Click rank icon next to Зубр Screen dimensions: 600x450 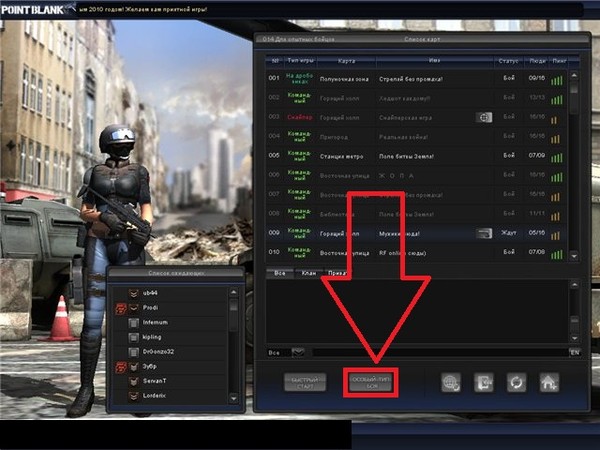click(134, 367)
